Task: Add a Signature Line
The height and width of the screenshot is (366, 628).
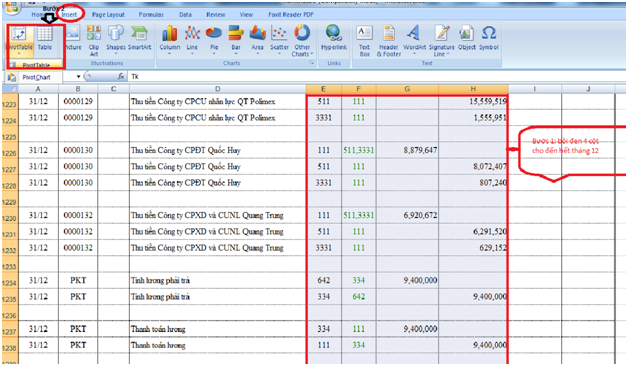Action: point(441,40)
